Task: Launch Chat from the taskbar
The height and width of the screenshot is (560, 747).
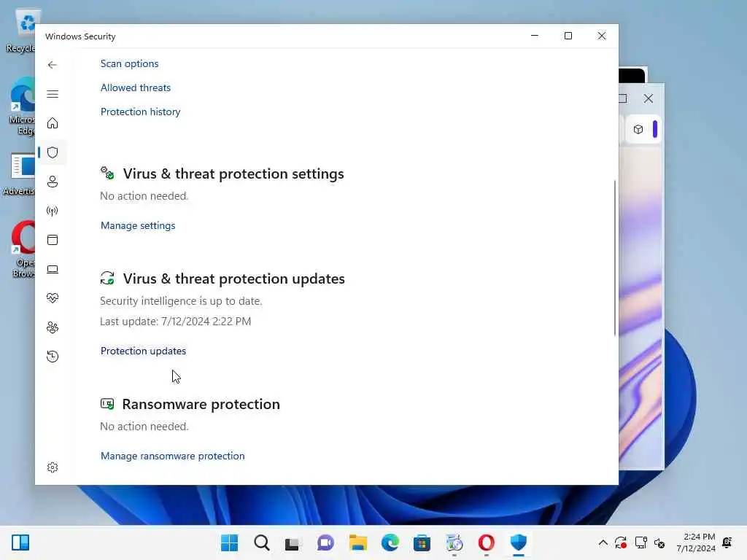Action: point(326,542)
